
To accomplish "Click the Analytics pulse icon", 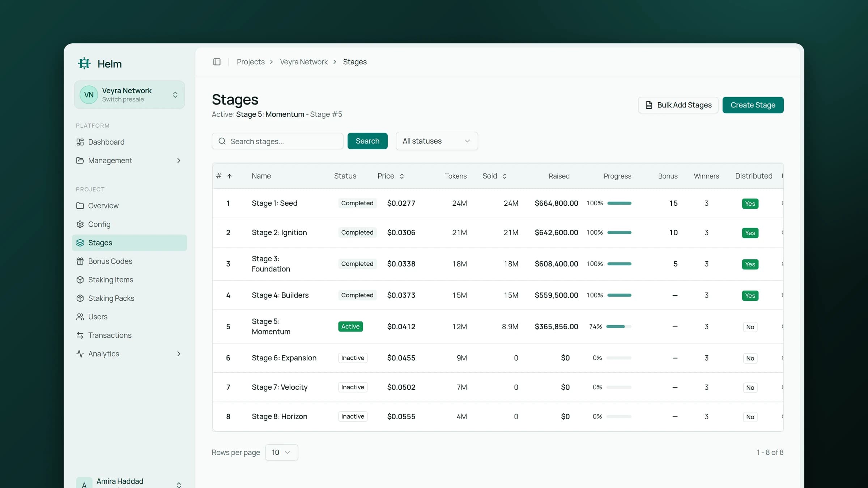I will pyautogui.click(x=80, y=354).
